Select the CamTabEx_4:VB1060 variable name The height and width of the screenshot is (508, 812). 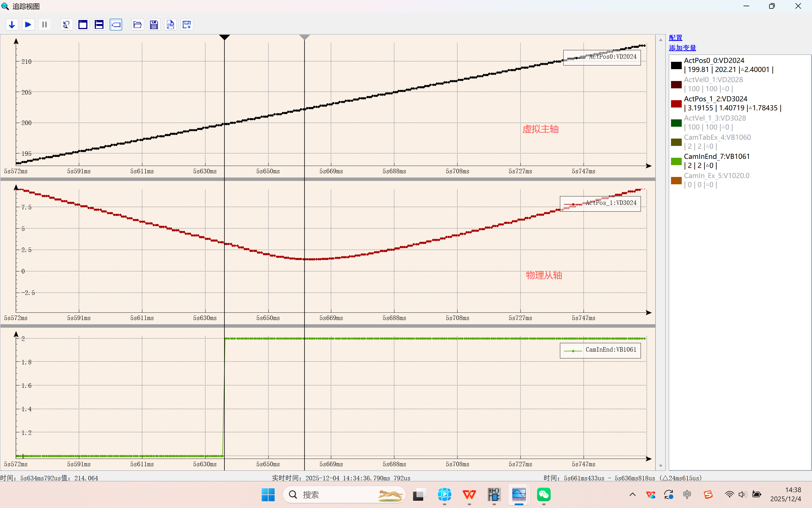(x=717, y=137)
